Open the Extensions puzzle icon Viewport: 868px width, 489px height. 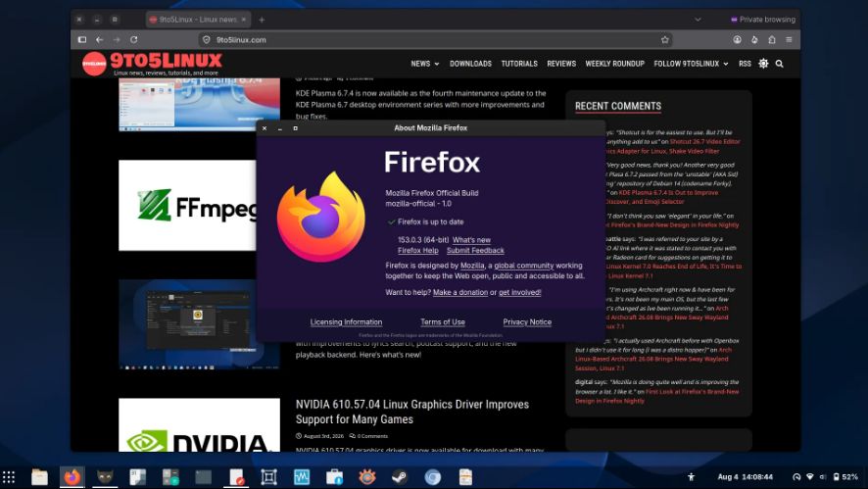coord(772,40)
